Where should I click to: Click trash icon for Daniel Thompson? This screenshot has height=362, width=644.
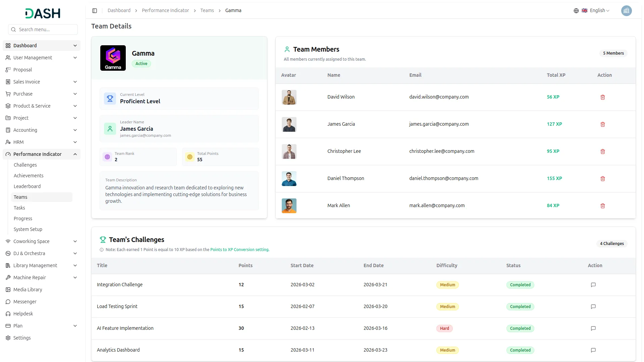pyautogui.click(x=602, y=179)
